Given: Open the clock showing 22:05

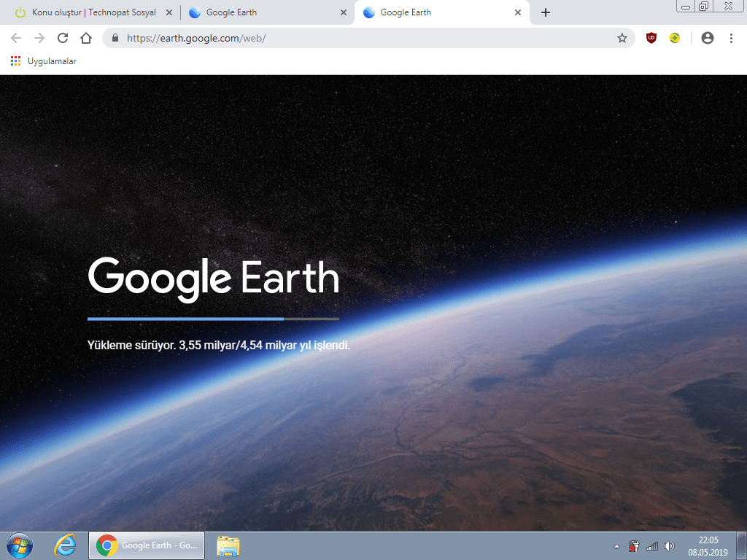Looking at the screenshot, I should click(x=708, y=546).
